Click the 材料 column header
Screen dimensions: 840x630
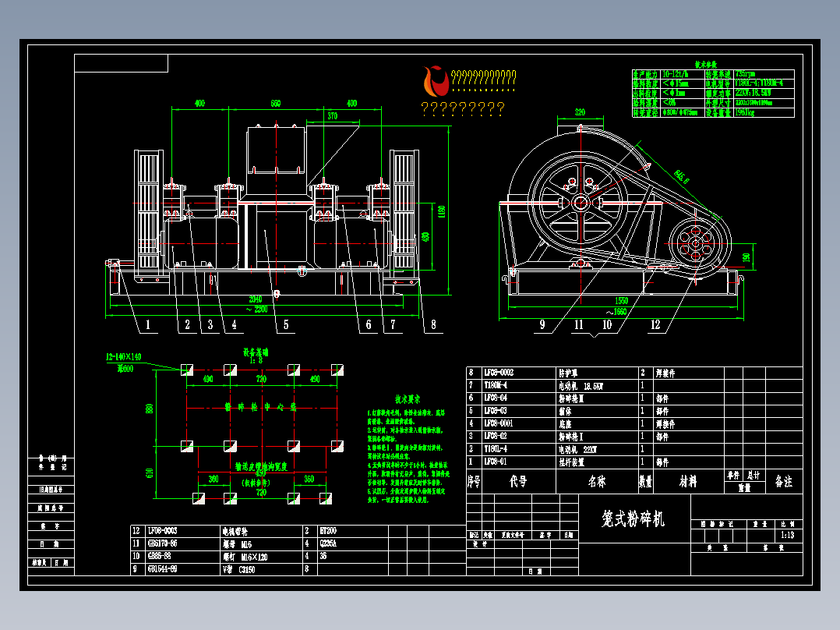coord(688,481)
